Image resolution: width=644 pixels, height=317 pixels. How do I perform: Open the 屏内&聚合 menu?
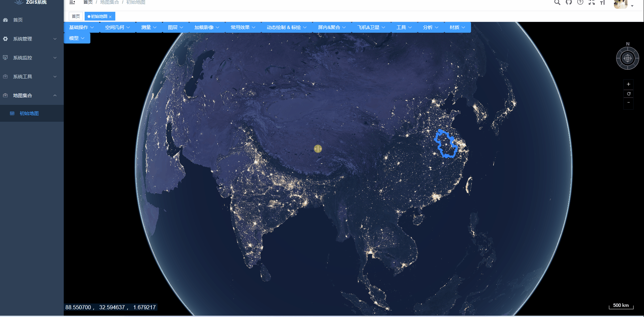(x=332, y=27)
